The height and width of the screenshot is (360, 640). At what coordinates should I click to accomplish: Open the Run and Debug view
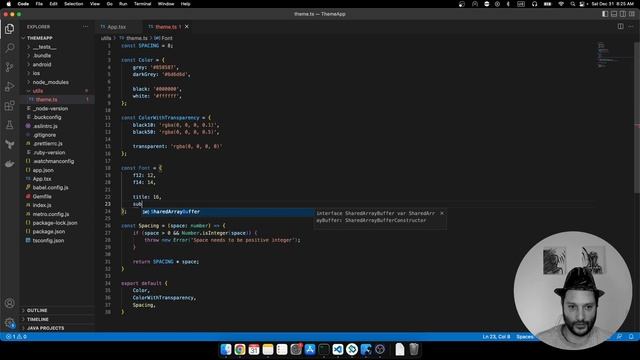tap(9, 87)
